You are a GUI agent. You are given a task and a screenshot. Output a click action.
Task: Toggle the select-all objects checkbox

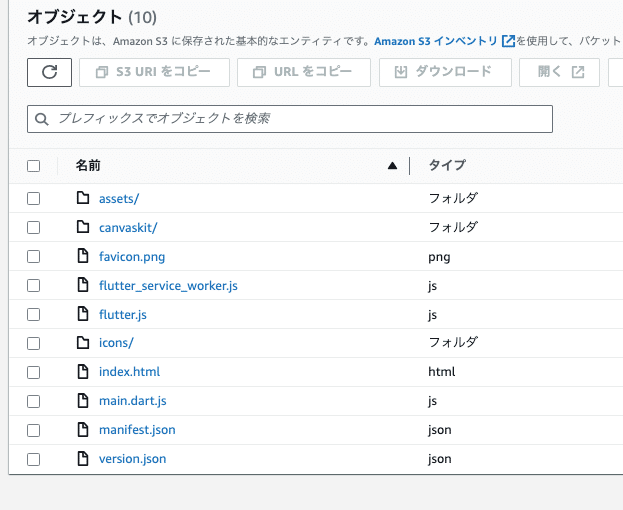[x=34, y=166]
